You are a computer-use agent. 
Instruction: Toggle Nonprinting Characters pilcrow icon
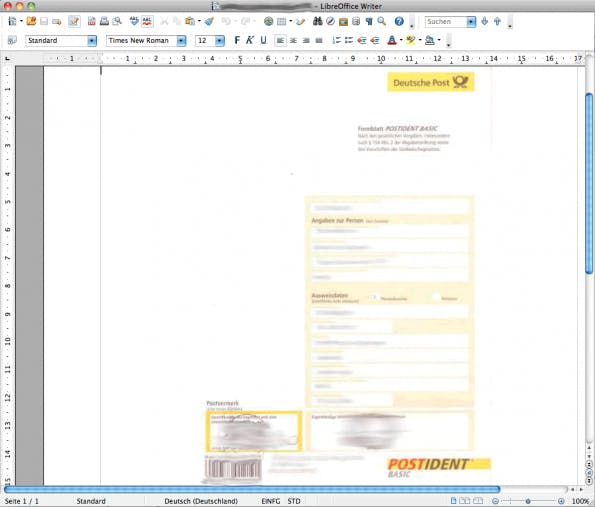[x=369, y=21]
